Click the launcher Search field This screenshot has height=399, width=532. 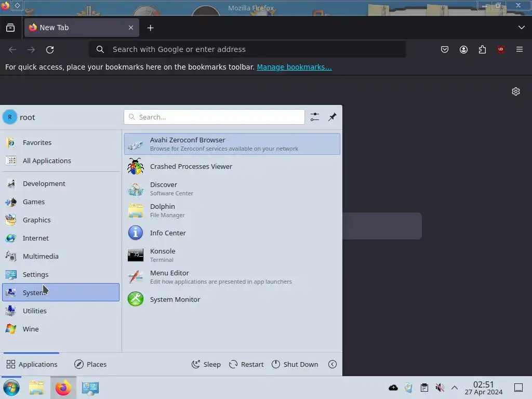[x=214, y=117]
